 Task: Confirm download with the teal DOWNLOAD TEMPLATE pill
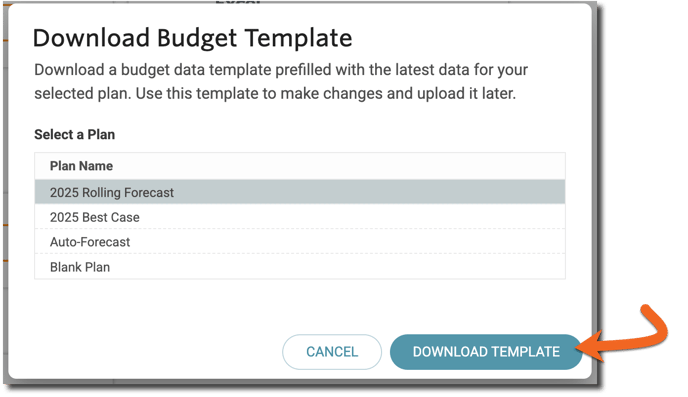click(x=486, y=352)
